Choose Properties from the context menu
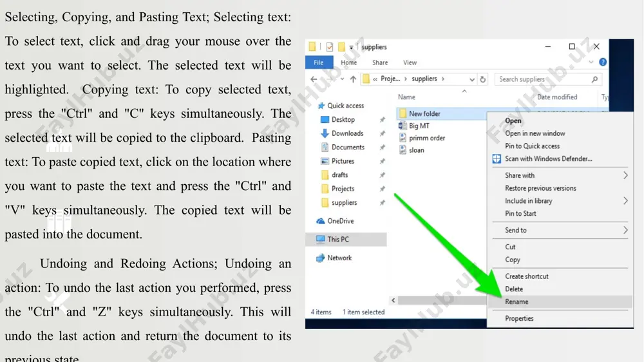 point(519,319)
